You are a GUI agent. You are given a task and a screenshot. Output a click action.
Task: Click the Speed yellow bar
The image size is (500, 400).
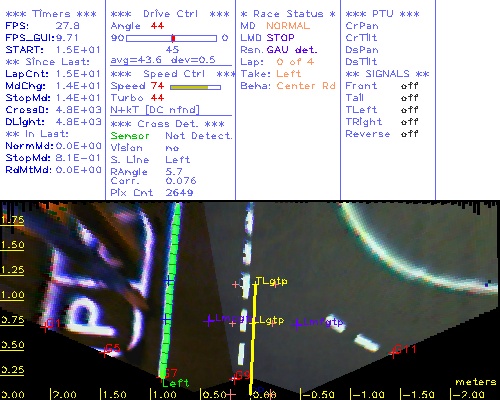click(x=195, y=87)
